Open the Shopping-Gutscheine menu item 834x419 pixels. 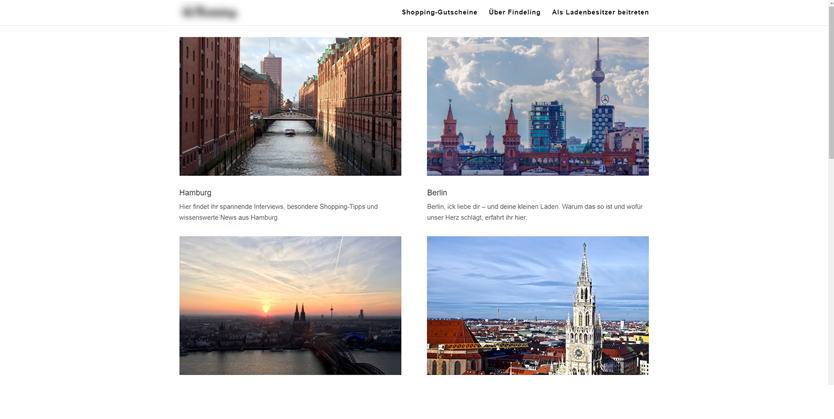click(439, 13)
